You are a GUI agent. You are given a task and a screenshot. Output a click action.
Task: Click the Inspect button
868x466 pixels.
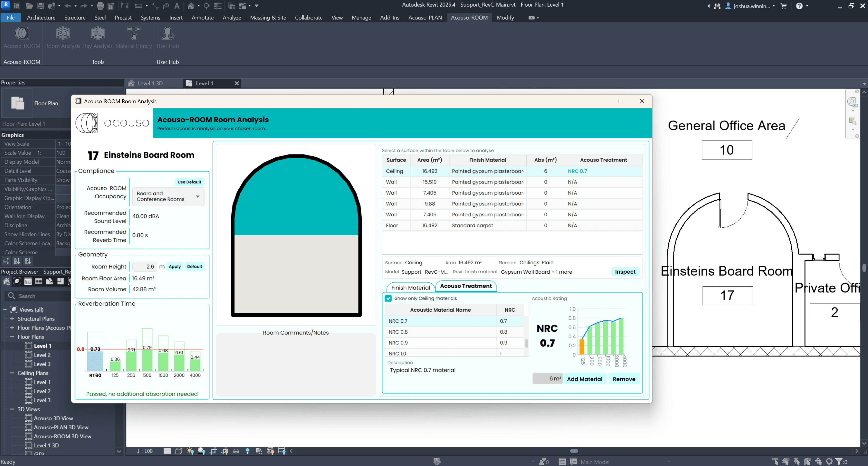coord(625,272)
